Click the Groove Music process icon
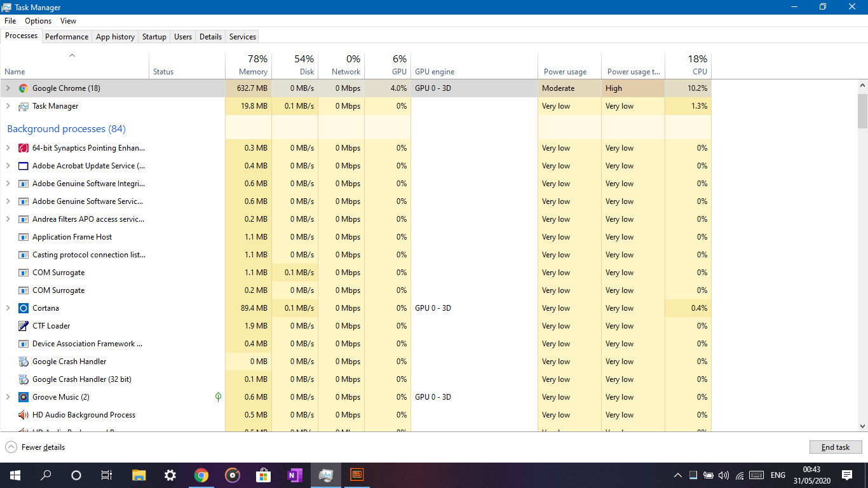Screen dimensions: 868x488 [24, 397]
